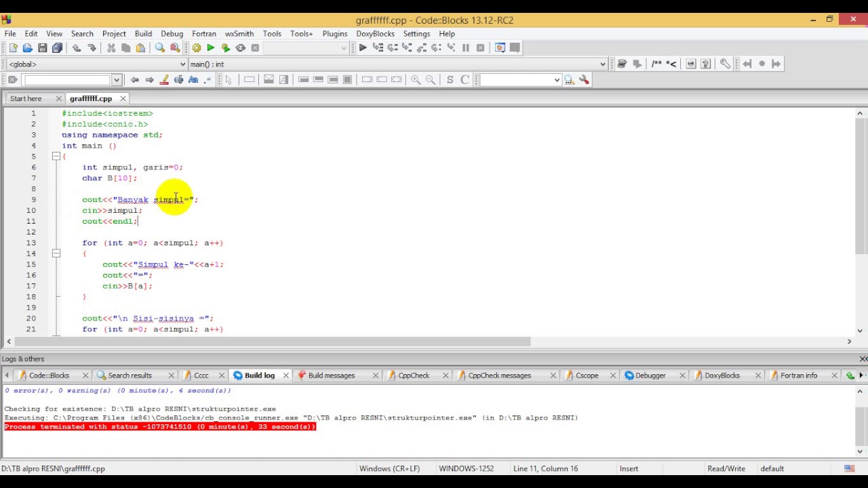Toggle regex search icon

(208, 80)
